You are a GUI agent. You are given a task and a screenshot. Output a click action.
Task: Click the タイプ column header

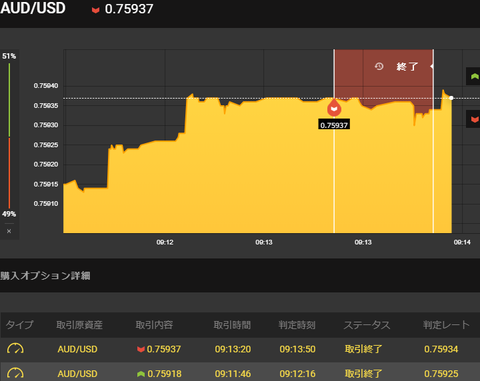20,325
